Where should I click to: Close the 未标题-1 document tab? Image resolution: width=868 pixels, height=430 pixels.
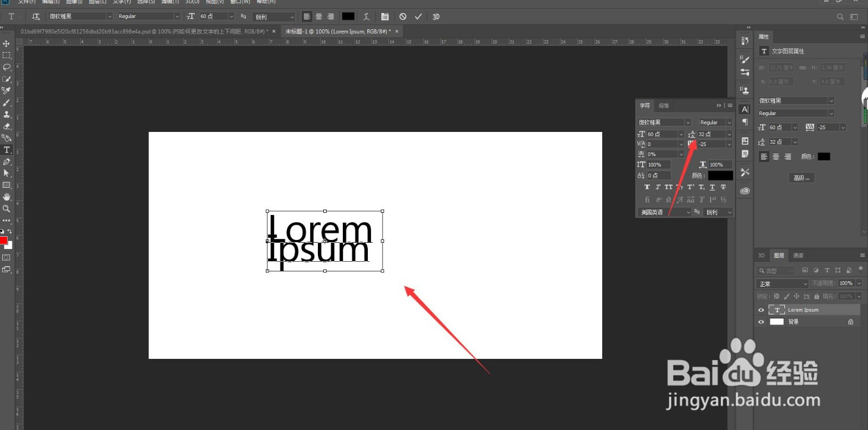397,31
